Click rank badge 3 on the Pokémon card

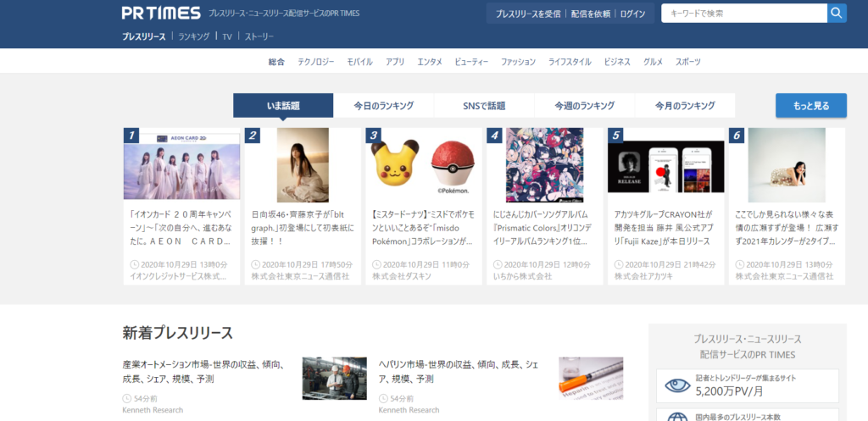374,136
